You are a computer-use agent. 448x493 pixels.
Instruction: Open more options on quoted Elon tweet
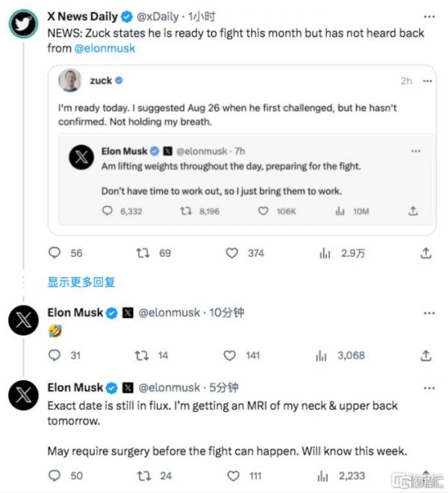415,151
